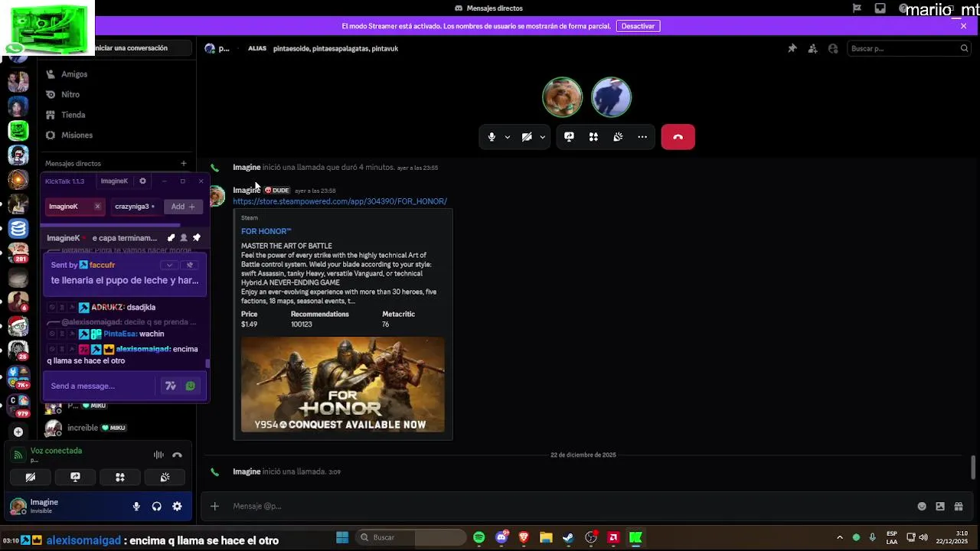Image resolution: width=980 pixels, height=551 pixels.
Task: Open the For Honor Steam store link
Action: point(340,201)
